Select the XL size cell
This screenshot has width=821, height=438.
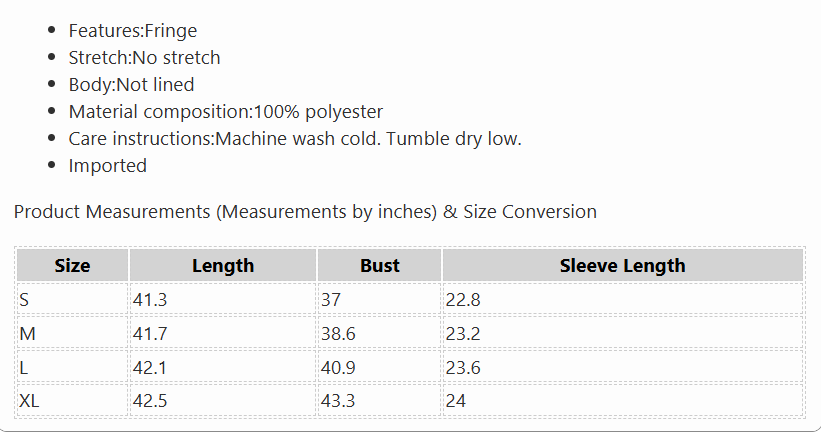pos(72,401)
